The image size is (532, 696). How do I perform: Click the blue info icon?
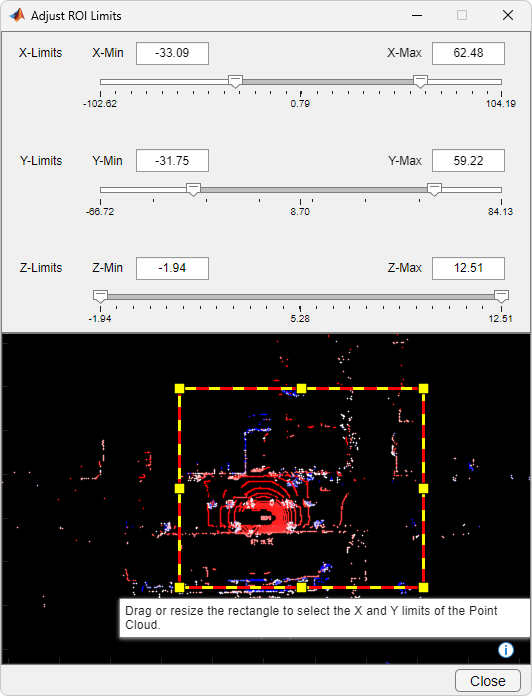pyautogui.click(x=506, y=650)
